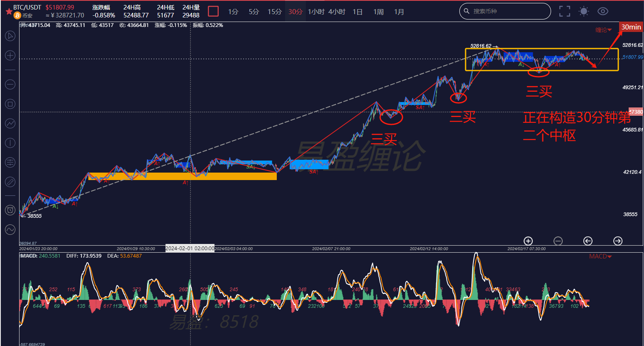This screenshot has width=644, height=346.
Task: Open the alarm clock price alert tool
Action: pos(10,210)
